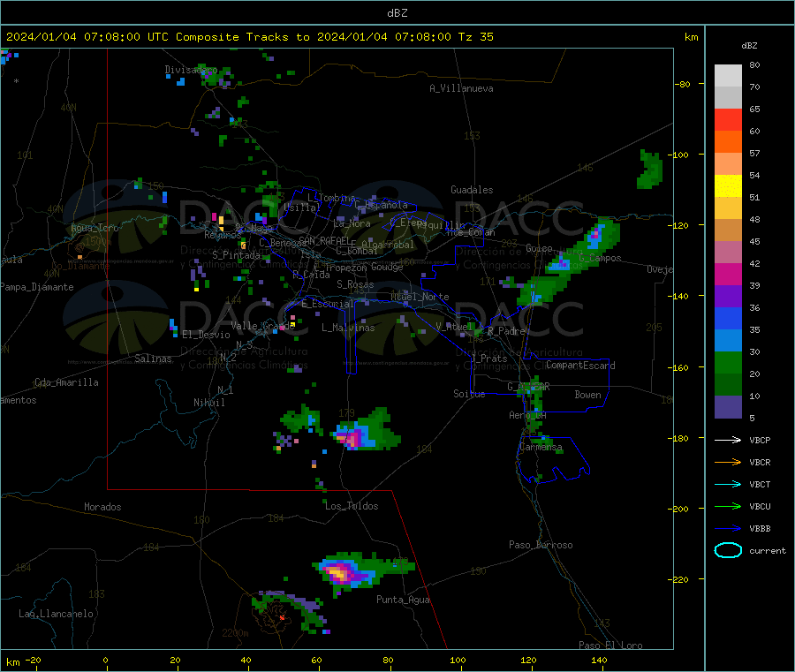
Task: Click the 'Paso_El_Loro' map label
Action: (611, 646)
